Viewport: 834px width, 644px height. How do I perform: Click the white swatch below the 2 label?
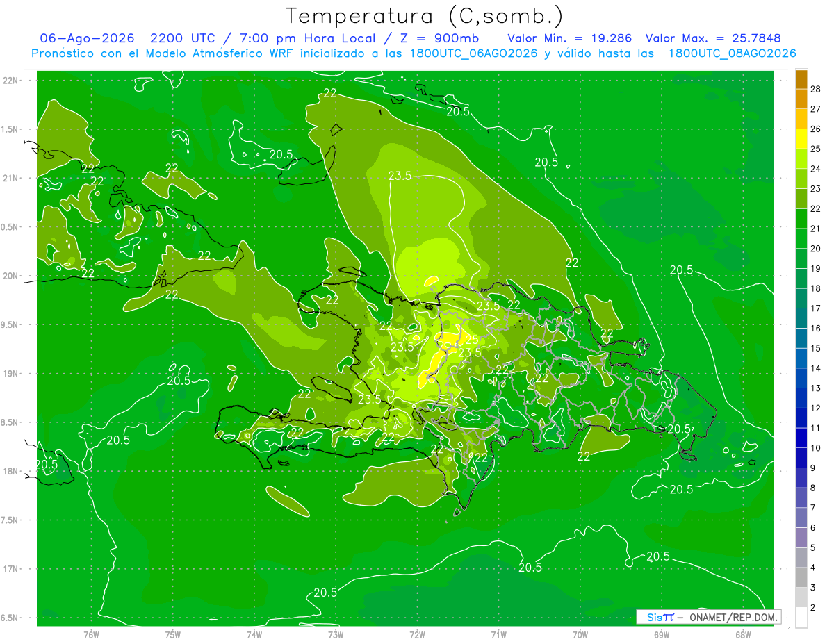801,618
